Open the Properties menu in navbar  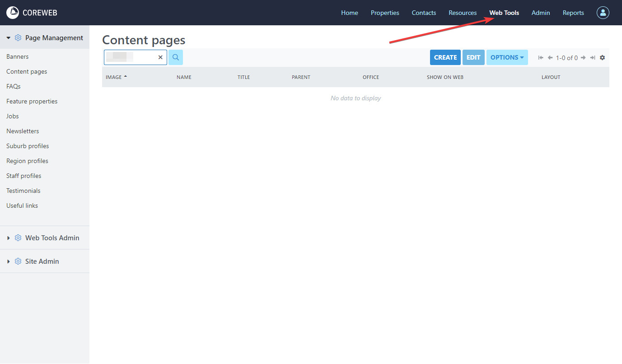point(385,13)
